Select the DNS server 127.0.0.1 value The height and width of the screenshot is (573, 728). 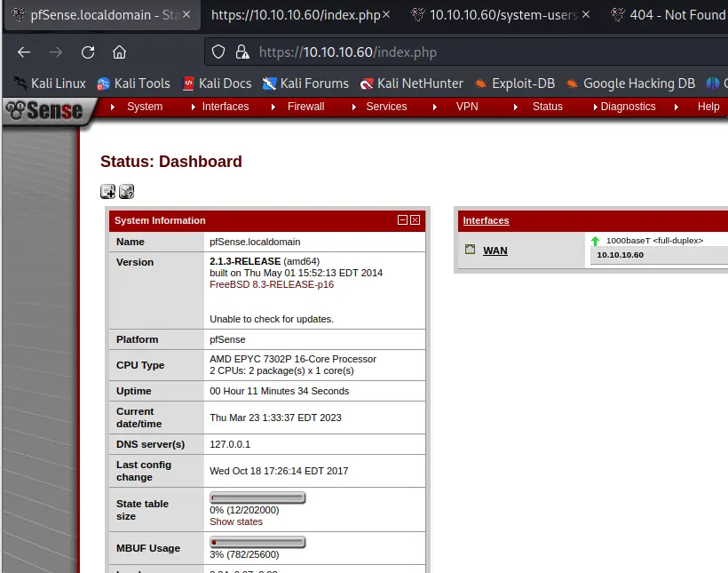tap(230, 444)
